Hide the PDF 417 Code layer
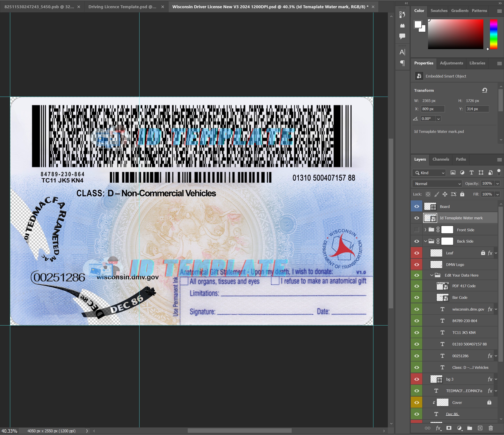504x435 pixels. pos(416,286)
